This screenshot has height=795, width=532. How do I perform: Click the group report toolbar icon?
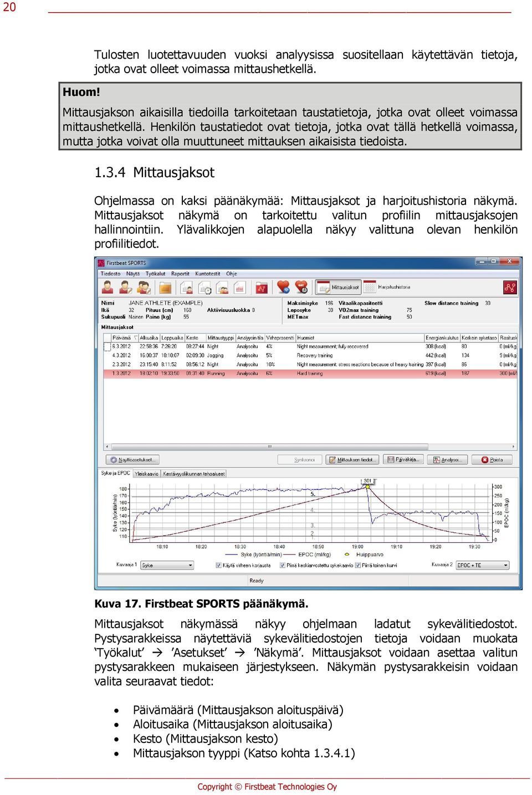(222, 288)
